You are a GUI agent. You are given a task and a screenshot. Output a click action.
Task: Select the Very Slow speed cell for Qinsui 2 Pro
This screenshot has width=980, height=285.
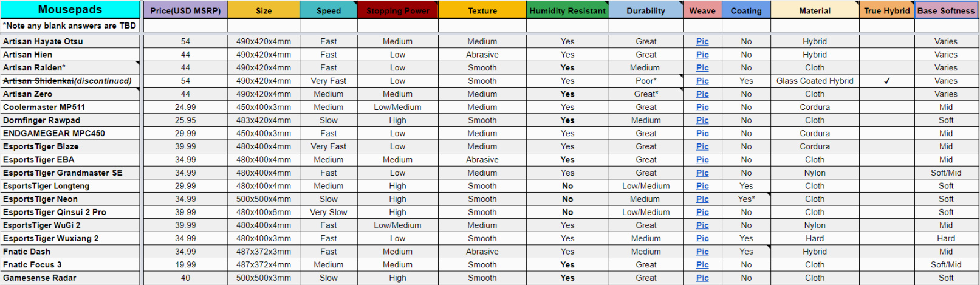point(329,212)
